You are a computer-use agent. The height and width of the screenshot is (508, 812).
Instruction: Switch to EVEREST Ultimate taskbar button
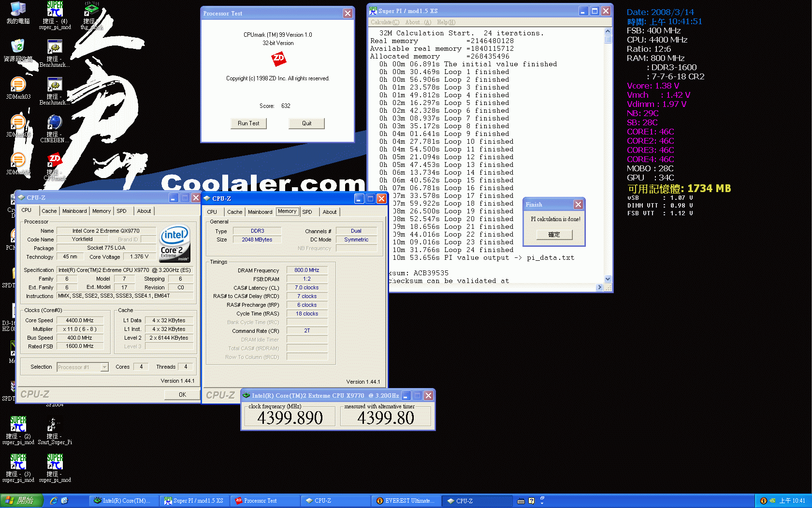pos(406,501)
